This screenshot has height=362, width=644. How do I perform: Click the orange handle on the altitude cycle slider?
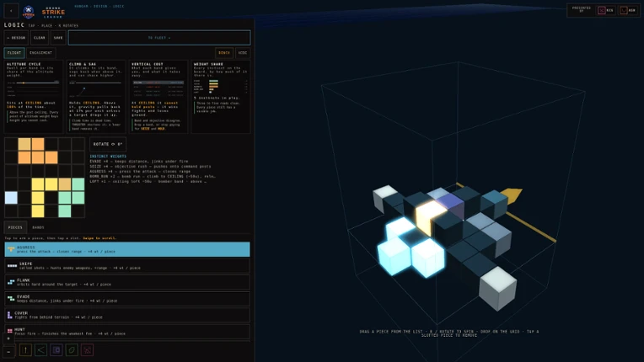[x=24, y=83]
